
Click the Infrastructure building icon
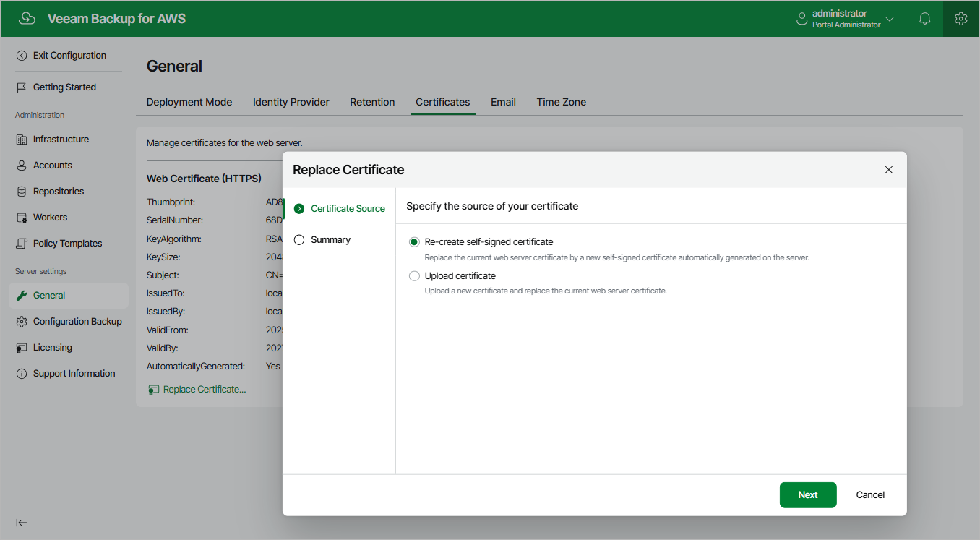(22, 140)
